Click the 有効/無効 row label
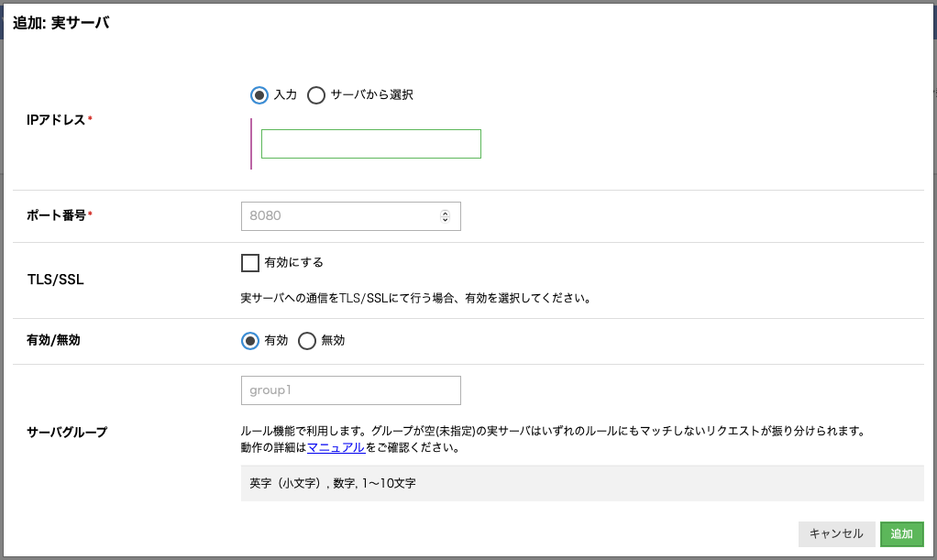 click(53, 341)
